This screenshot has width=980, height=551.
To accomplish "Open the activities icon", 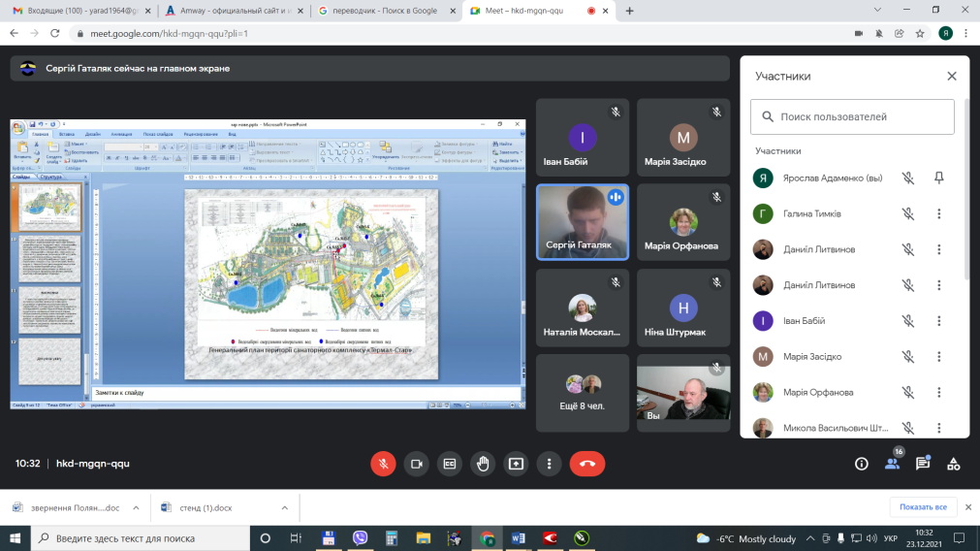I will (954, 464).
